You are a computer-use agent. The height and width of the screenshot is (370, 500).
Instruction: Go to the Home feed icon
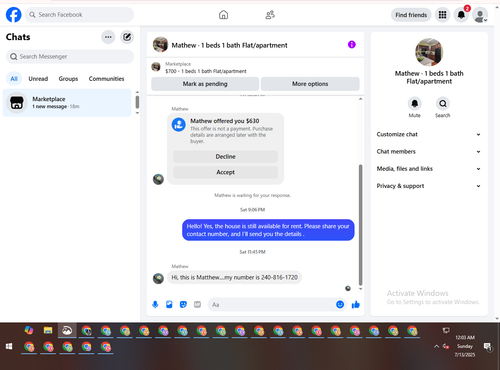(x=223, y=15)
